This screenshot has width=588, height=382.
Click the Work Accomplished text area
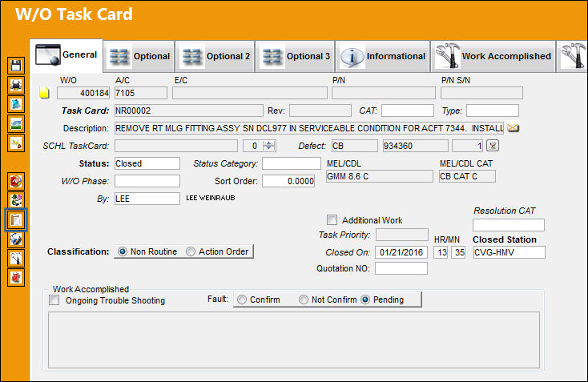294,340
